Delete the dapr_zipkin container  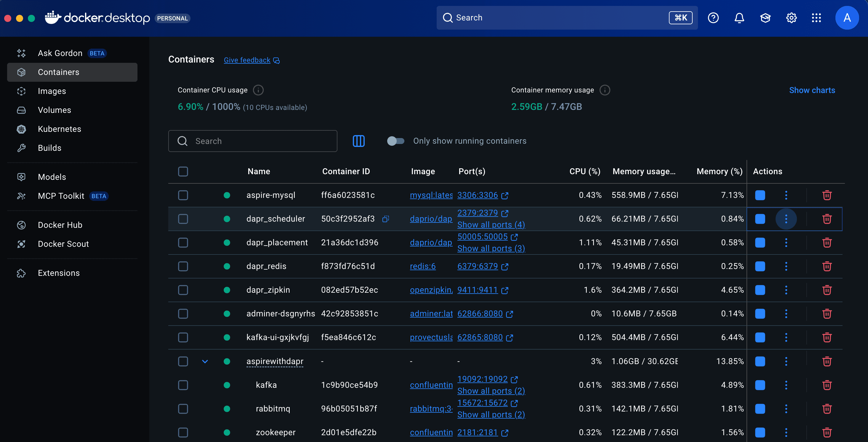pos(827,290)
